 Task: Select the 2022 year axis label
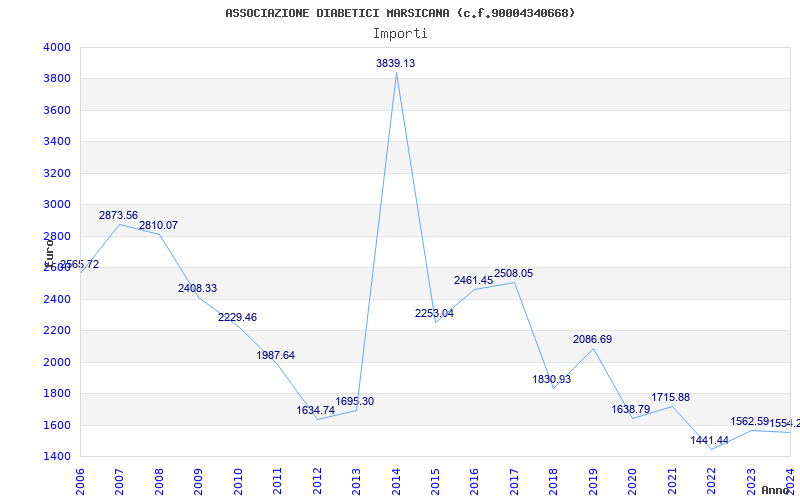click(712, 482)
